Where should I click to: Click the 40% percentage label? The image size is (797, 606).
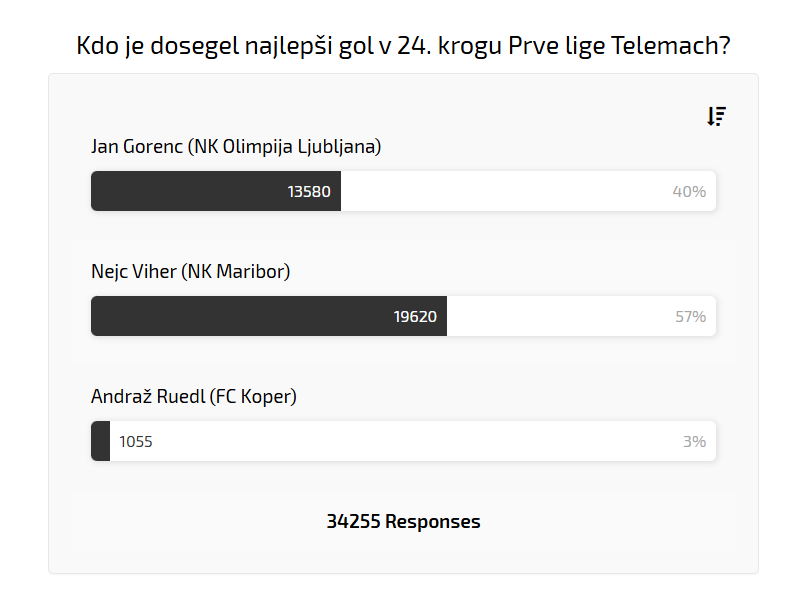coord(689,191)
